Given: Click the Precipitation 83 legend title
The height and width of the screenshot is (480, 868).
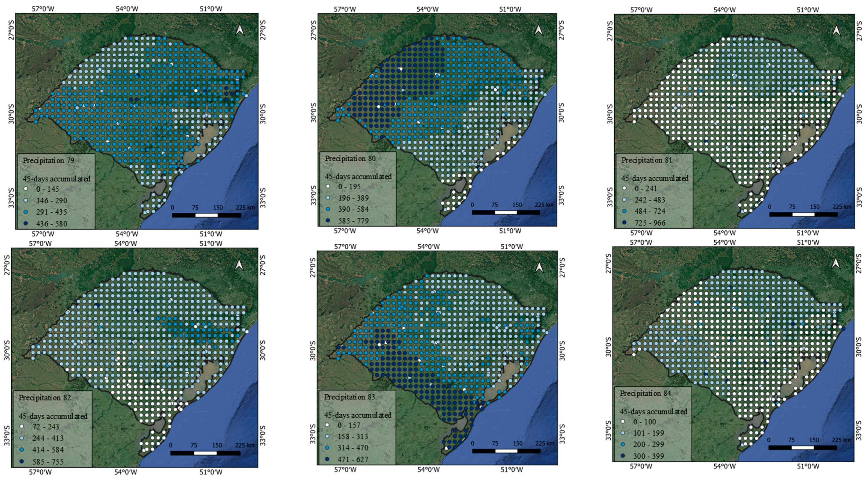Looking at the screenshot, I should tap(349, 397).
